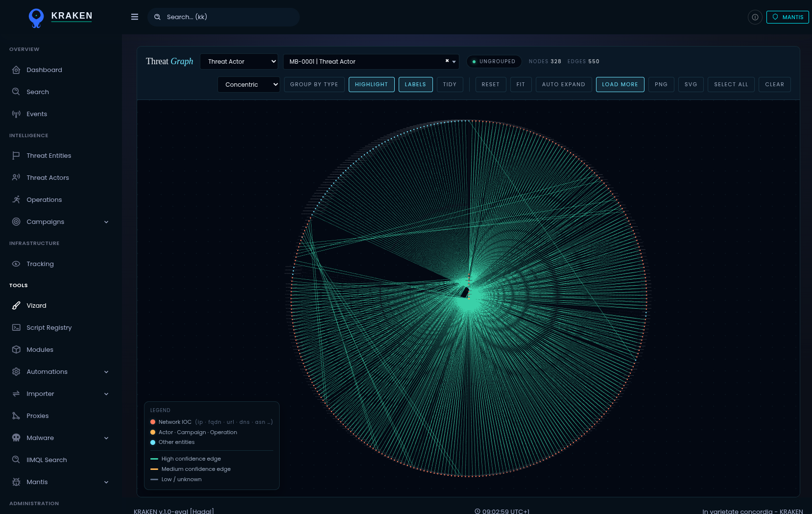Click the RESET button
This screenshot has width=812, height=514.
pos(490,85)
